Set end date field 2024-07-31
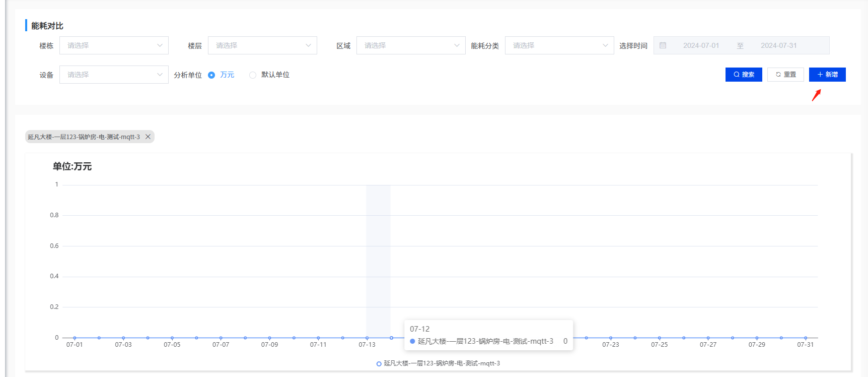This screenshot has height=377, width=868. pyautogui.click(x=778, y=45)
